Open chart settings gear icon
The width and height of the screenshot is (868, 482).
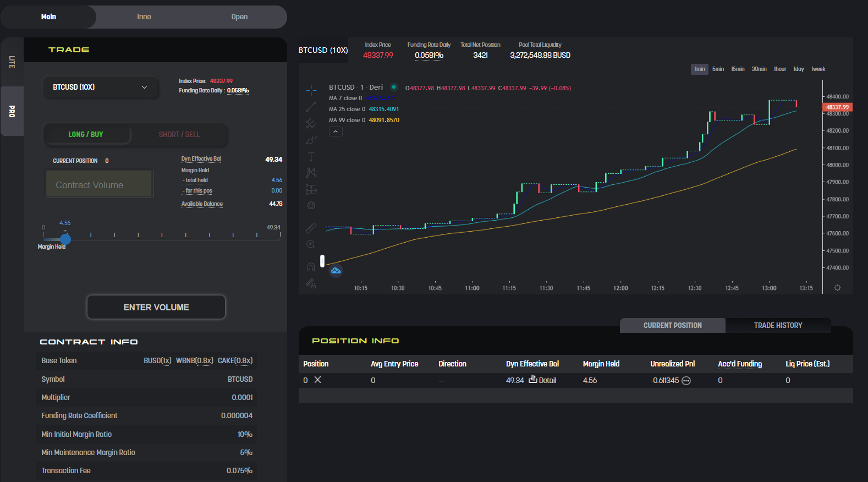pyautogui.click(x=837, y=288)
